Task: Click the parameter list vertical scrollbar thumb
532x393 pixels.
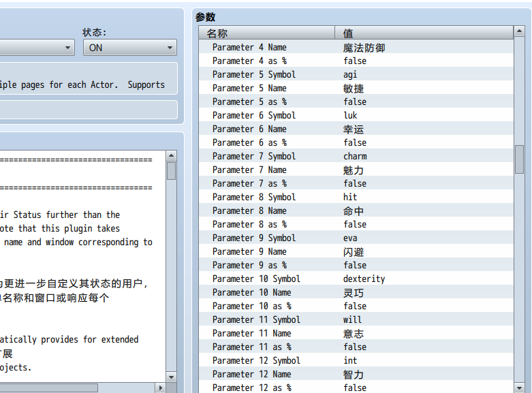Action: click(x=519, y=159)
